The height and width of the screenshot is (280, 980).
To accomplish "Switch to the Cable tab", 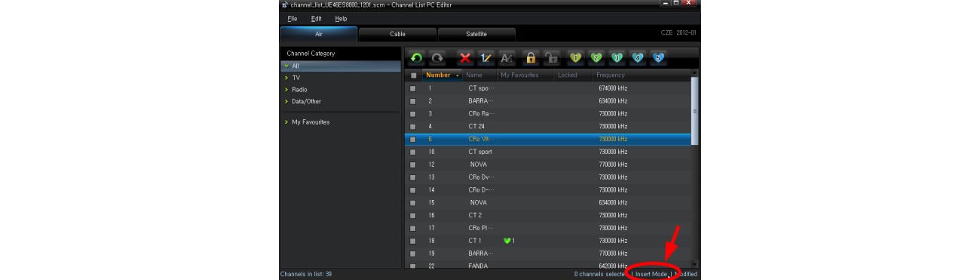I will (x=397, y=34).
